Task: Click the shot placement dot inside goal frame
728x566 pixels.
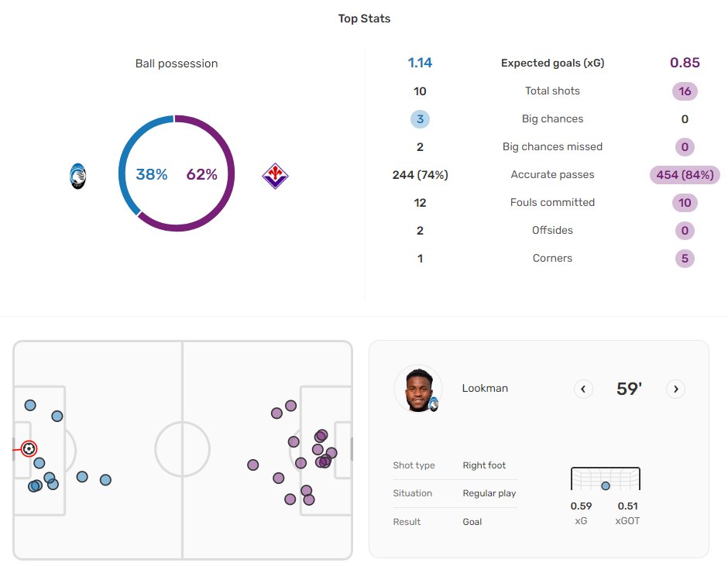Action: point(606,485)
